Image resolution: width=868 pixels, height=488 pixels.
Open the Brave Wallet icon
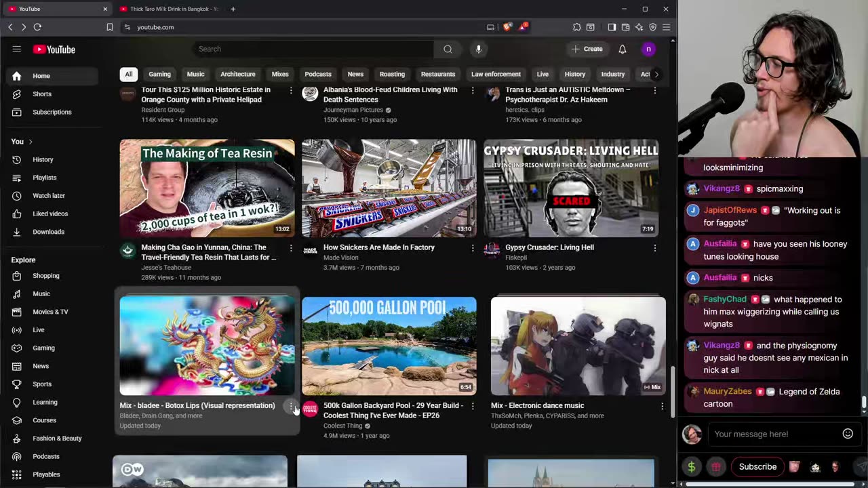point(625,27)
